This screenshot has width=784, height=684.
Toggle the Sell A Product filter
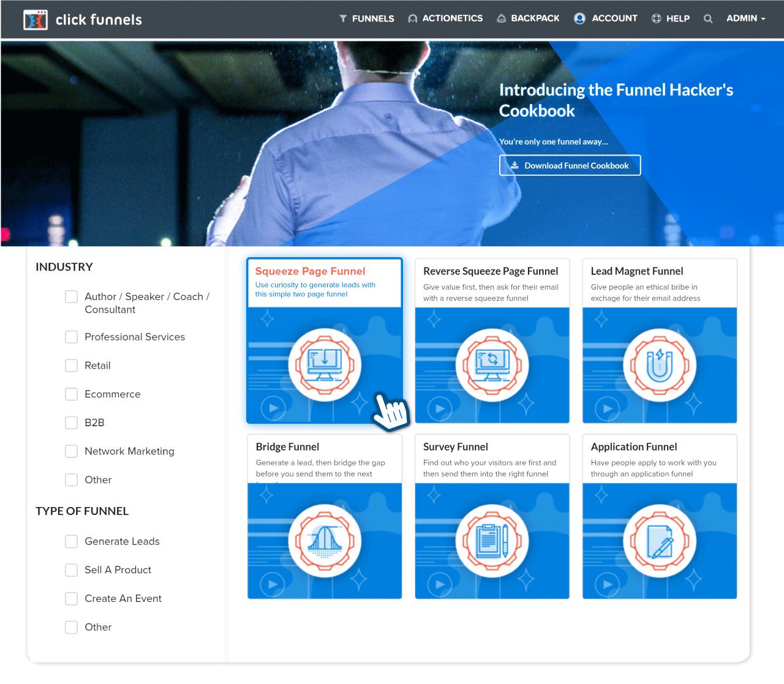tap(72, 570)
